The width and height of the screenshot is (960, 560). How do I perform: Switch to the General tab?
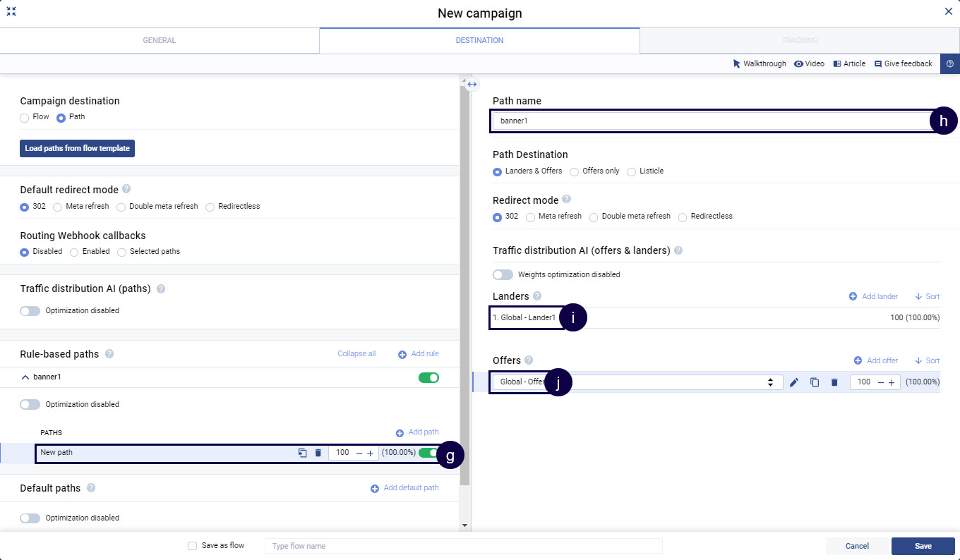point(160,40)
